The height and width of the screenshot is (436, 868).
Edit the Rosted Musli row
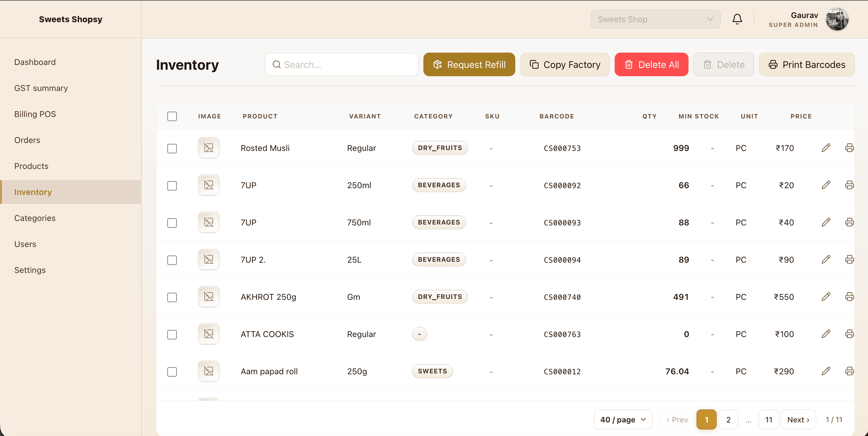pos(826,148)
